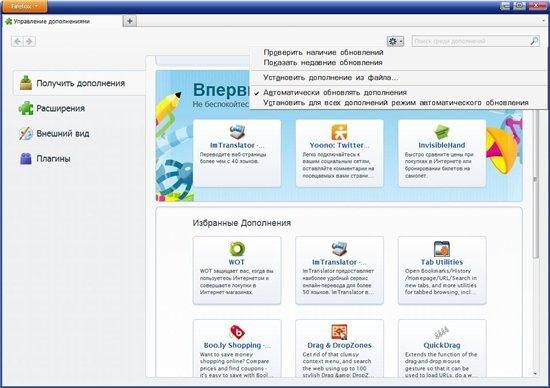Open the Firefox orange menu button

tap(24, 6)
